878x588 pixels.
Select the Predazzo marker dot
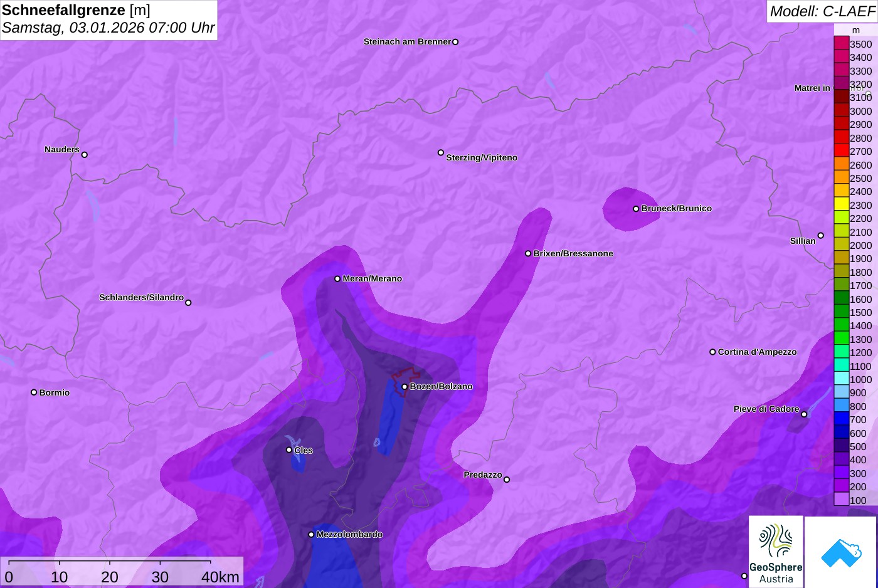(507, 480)
